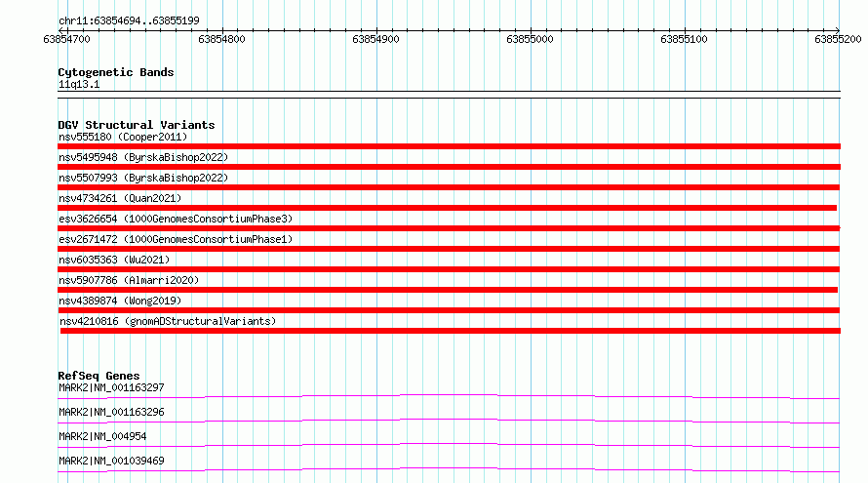This screenshot has width=868, height=483.
Task: Open variant nsv4210816 (gnomADStructuralVariants) label
Action: [168, 321]
